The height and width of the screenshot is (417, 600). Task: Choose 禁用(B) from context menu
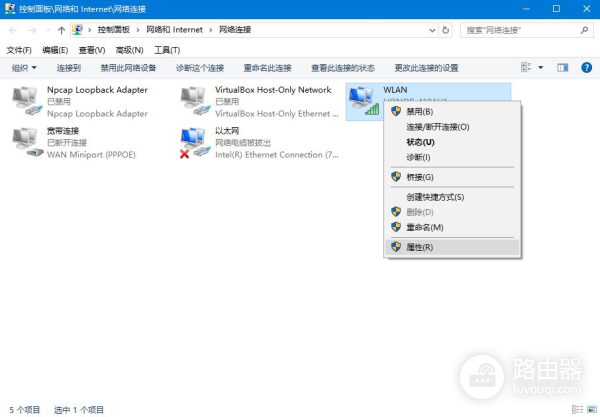(452, 112)
